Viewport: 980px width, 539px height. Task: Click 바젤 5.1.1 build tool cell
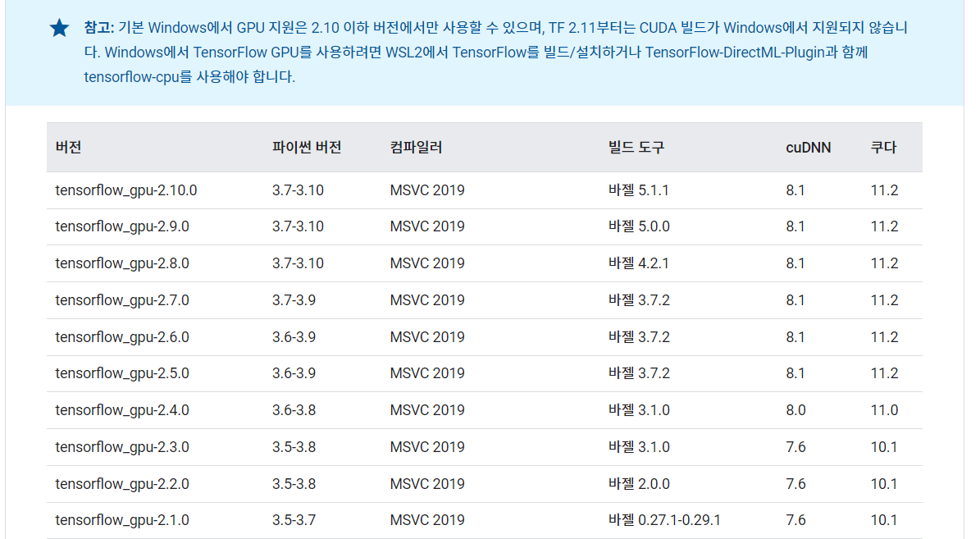click(x=638, y=190)
